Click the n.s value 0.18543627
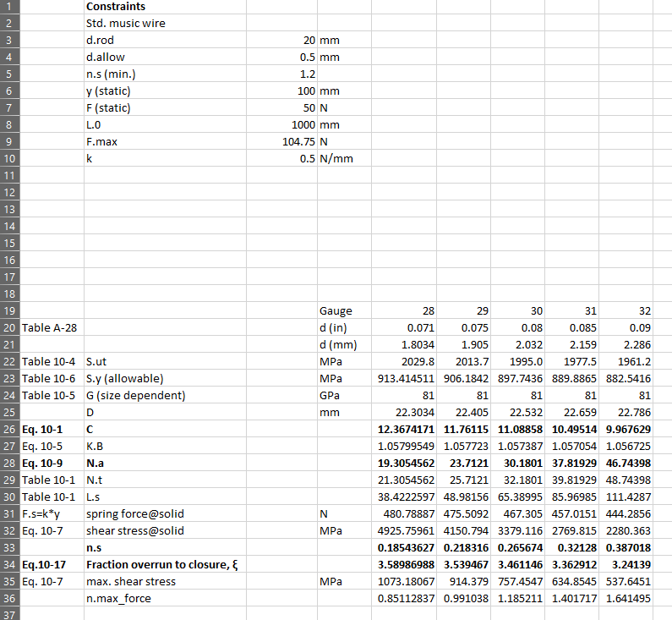 [x=404, y=548]
